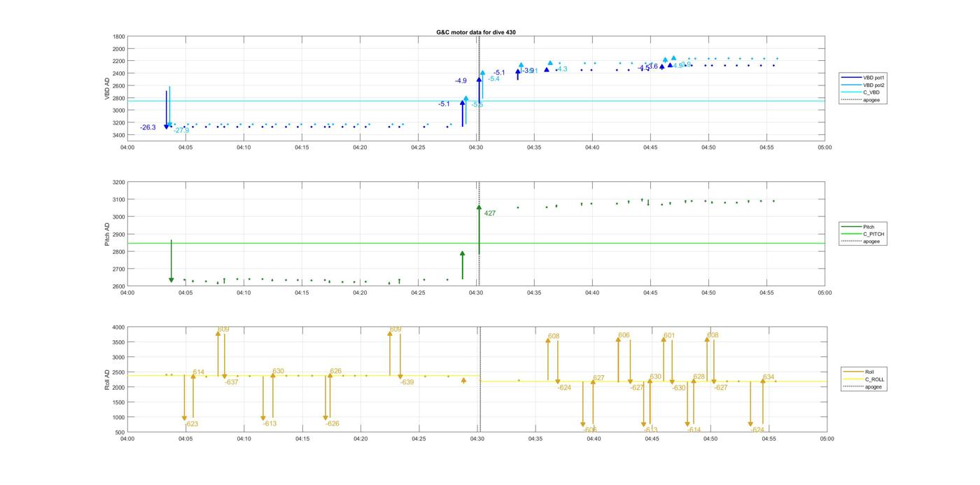This screenshot has height=485, width=980.
Task: Click the "1800" tick on VBD axis
Action: [119, 36]
